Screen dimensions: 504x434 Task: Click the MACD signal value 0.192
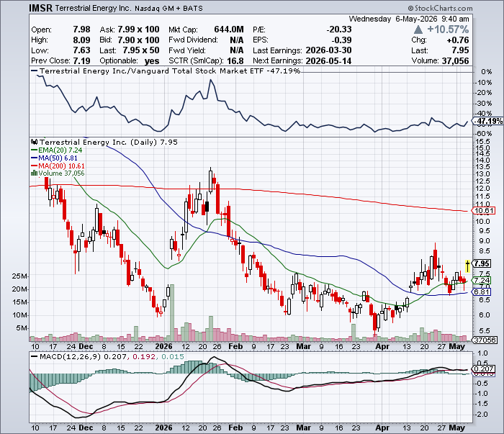tap(144, 356)
